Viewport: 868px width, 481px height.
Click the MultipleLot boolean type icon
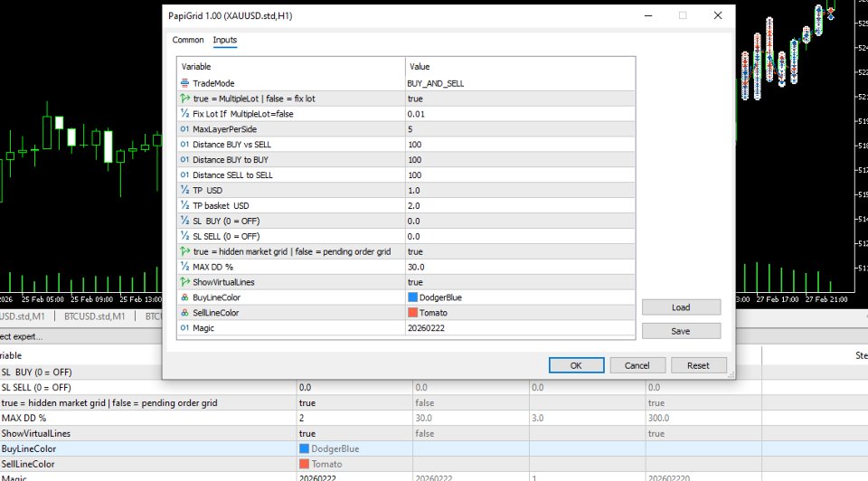pyautogui.click(x=184, y=99)
